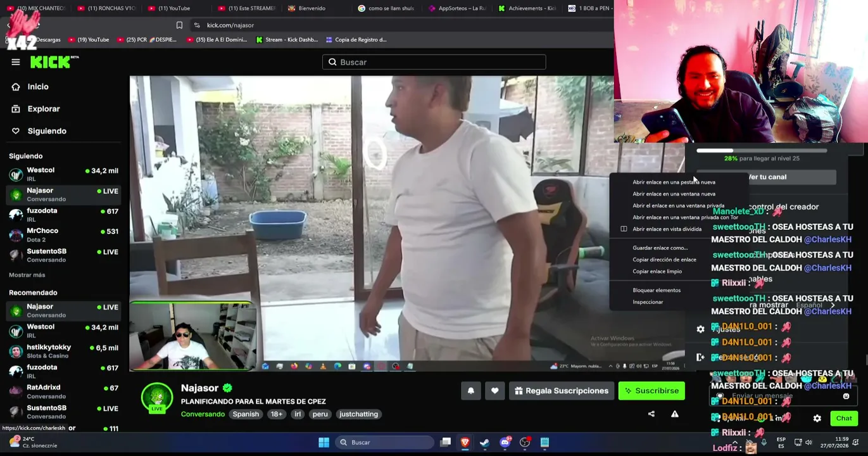Select the Conversando category link
The image size is (868, 456).
203,414
